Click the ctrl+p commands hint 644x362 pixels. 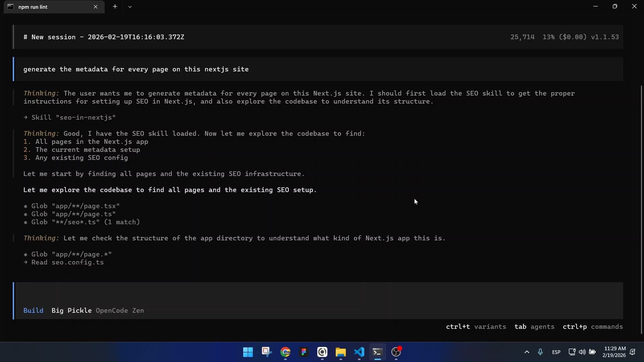coord(592,327)
